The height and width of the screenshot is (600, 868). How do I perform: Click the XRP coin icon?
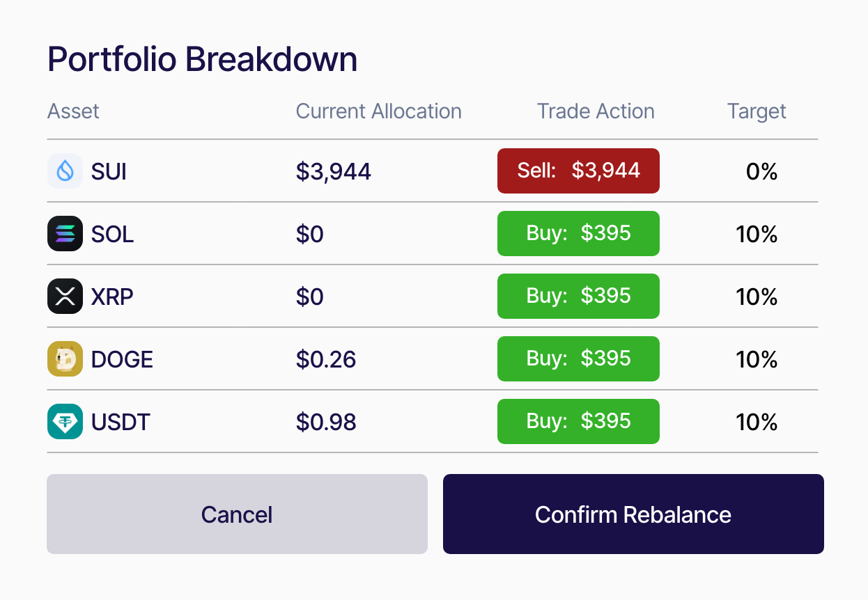[x=65, y=297]
